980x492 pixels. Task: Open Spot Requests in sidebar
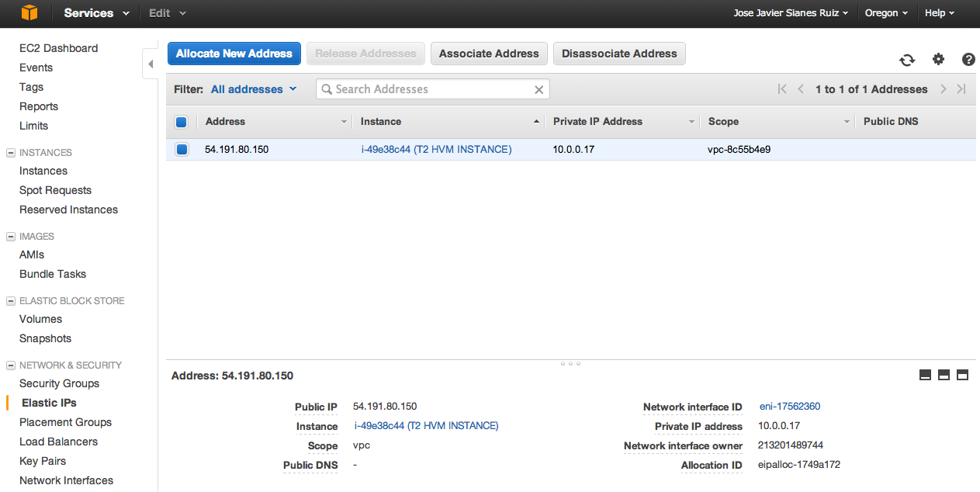pos(55,190)
